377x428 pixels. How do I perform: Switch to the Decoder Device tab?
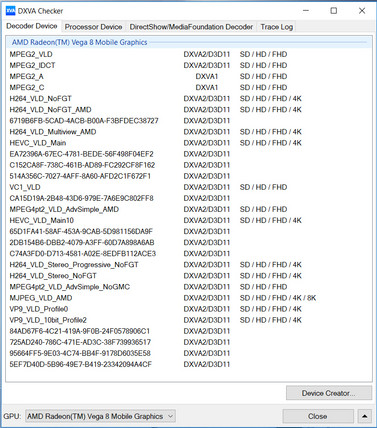point(32,26)
